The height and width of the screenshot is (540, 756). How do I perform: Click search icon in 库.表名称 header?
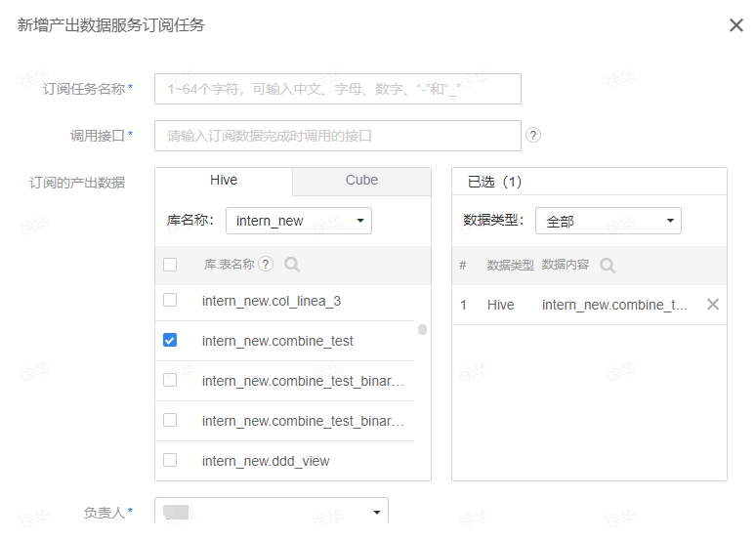pyautogui.click(x=291, y=265)
